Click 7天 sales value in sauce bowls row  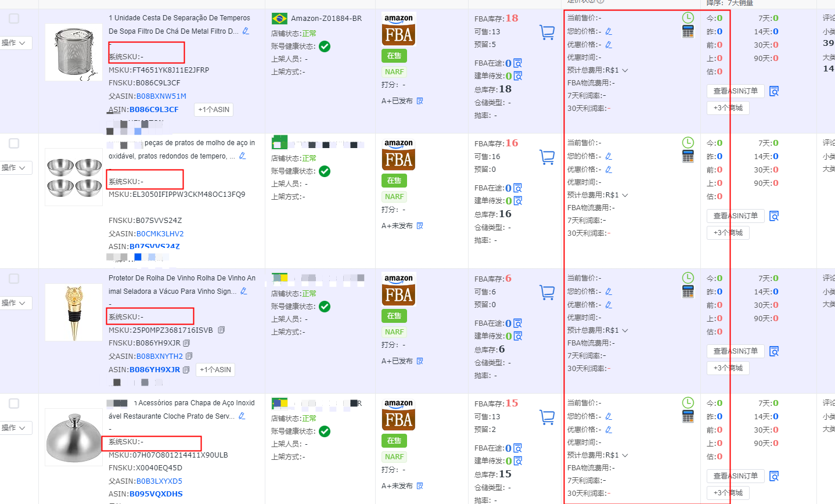click(x=776, y=143)
